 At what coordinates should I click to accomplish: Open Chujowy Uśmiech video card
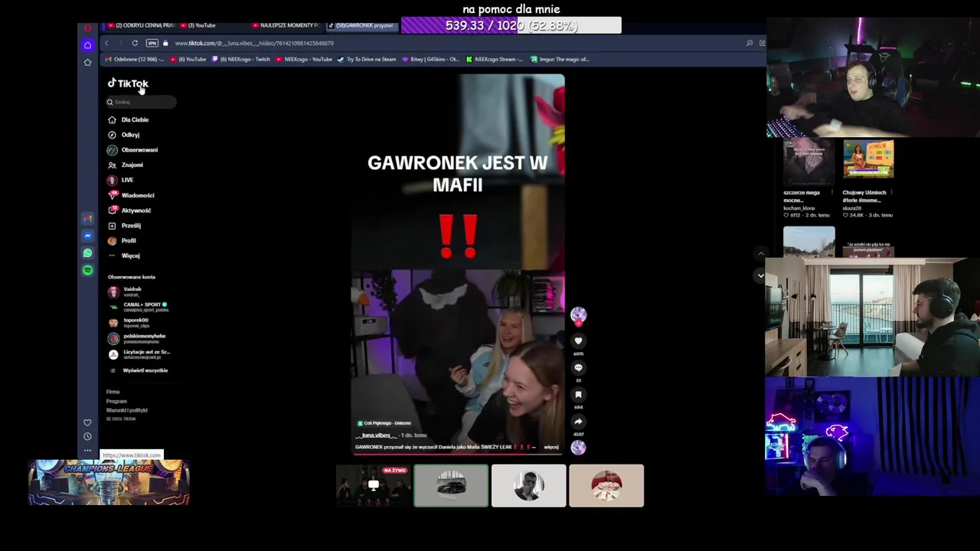tap(868, 180)
